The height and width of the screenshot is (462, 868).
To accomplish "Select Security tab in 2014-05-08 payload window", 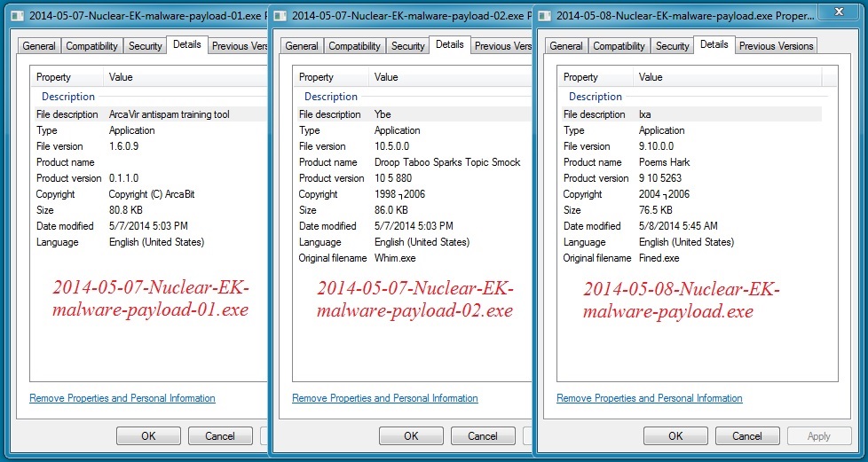I will tap(672, 46).
